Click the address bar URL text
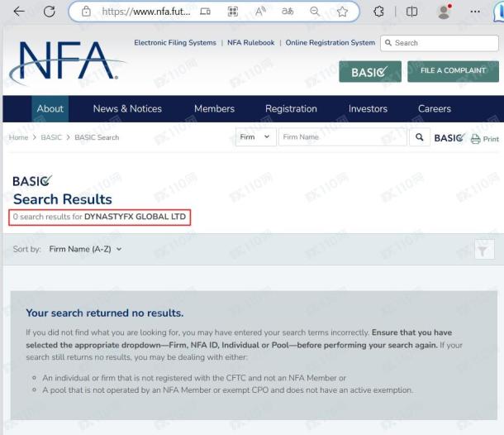The image size is (504, 435). [x=146, y=12]
